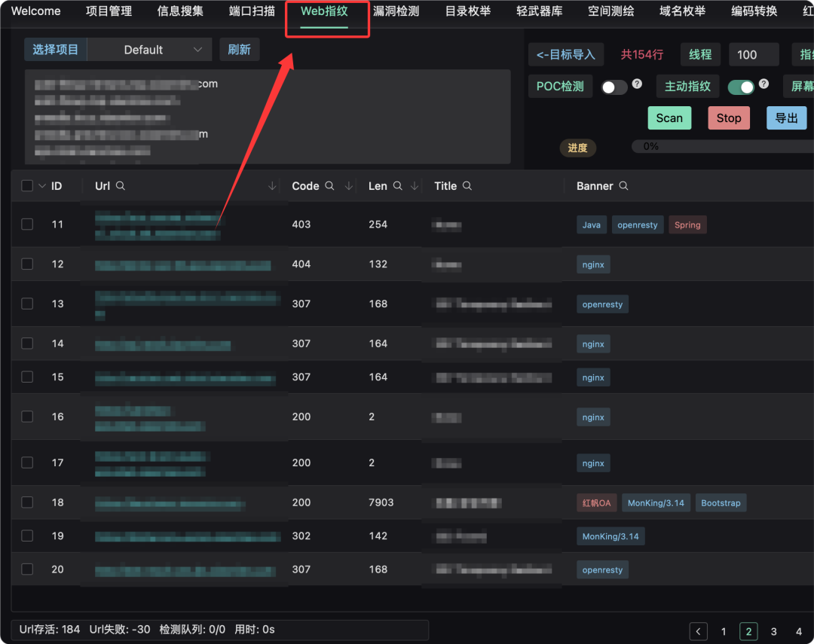Check the select-all checkbox in header
This screenshot has height=644, width=814.
[27, 186]
